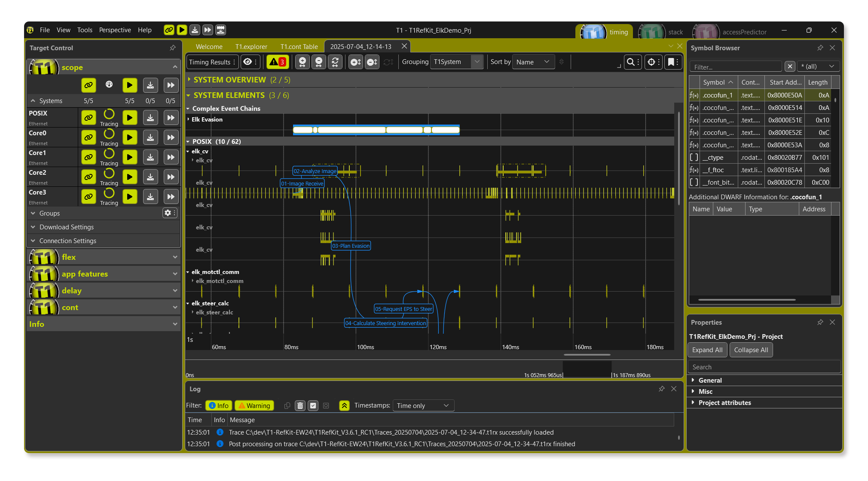This screenshot has height=481, width=868.
Task: Click download icon for Core0 system
Action: click(x=150, y=137)
